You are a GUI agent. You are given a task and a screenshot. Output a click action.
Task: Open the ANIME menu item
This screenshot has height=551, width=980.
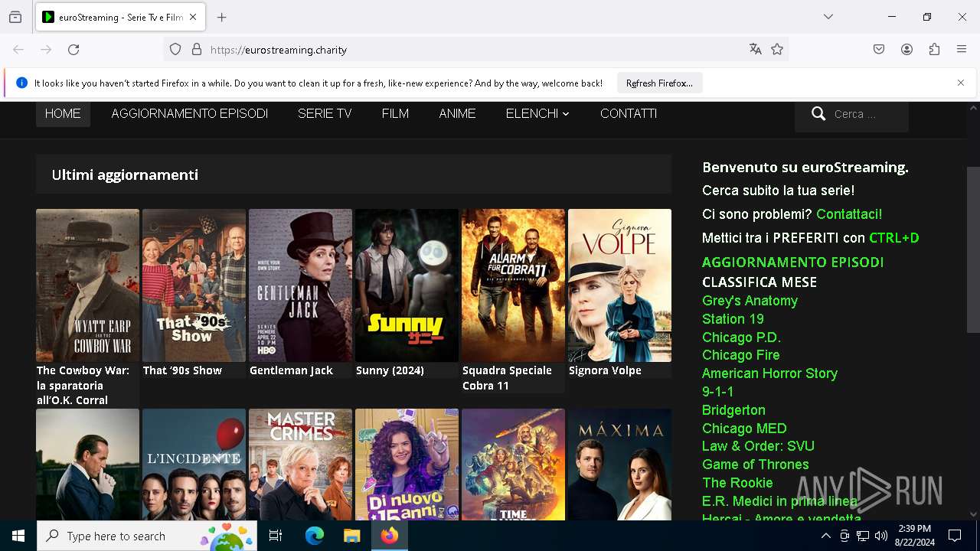click(457, 113)
